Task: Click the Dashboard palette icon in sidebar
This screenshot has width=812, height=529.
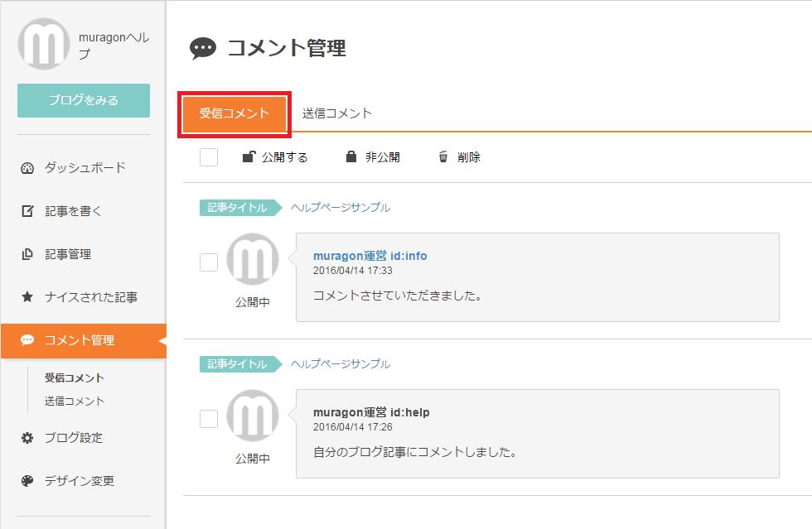Action: [x=27, y=168]
